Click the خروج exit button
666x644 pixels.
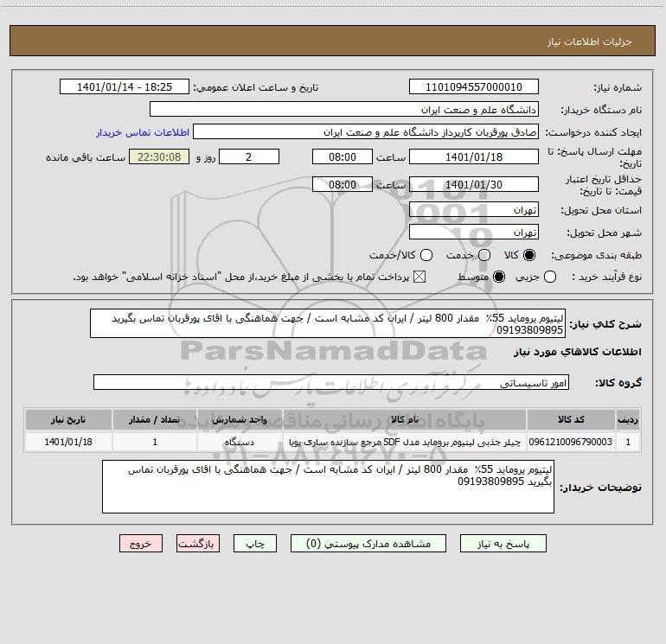coord(141,544)
